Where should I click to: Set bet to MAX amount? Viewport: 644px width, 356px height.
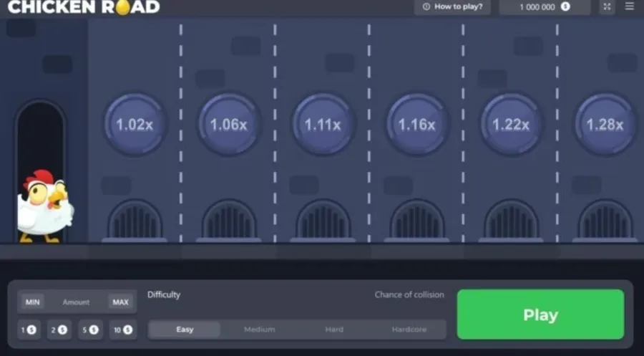point(121,302)
